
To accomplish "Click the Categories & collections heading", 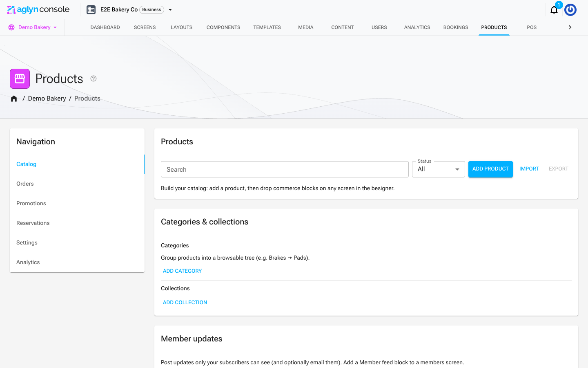I will click(205, 222).
